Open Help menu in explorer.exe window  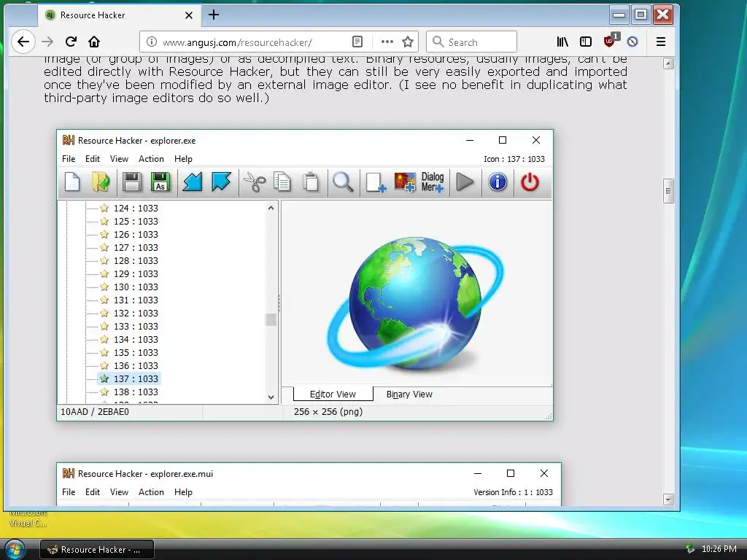pyautogui.click(x=183, y=159)
